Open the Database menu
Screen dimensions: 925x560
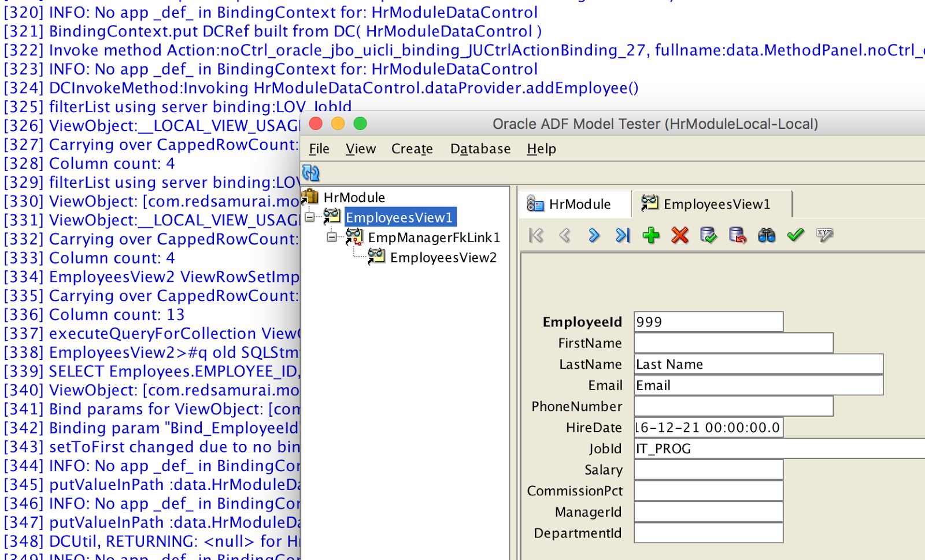tap(480, 149)
